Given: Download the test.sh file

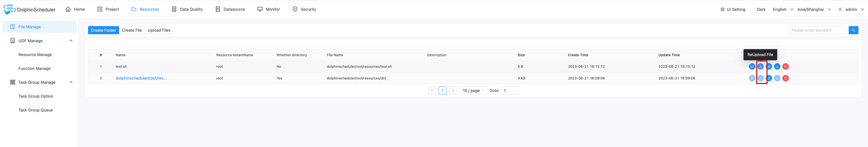Looking at the screenshot, I should pyautogui.click(x=777, y=66).
